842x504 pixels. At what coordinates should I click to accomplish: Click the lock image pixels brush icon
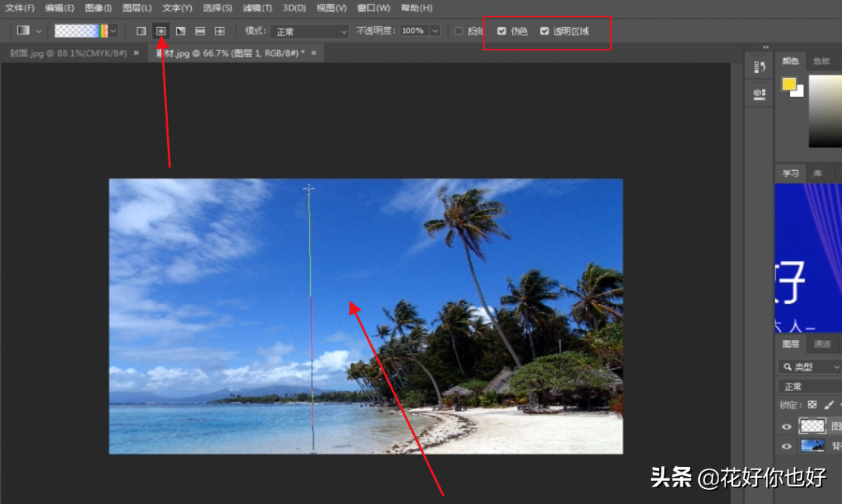829,405
